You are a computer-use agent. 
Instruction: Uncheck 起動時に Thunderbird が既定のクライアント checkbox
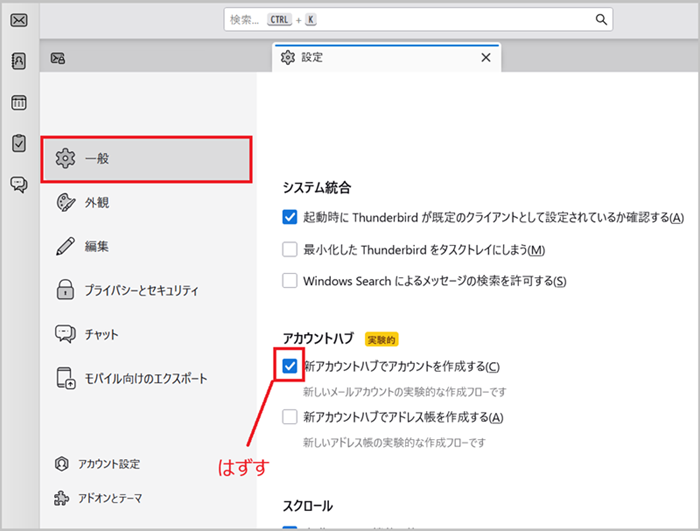pyautogui.click(x=290, y=217)
